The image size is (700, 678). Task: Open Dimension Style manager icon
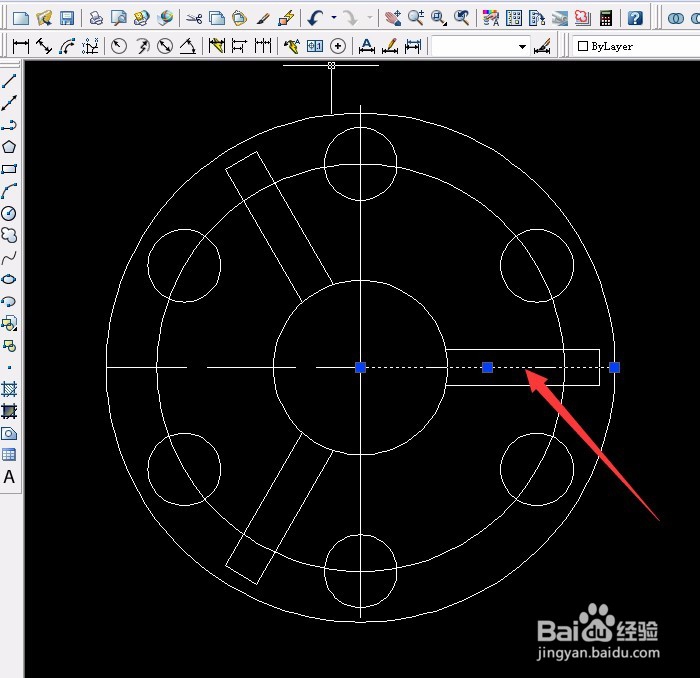click(542, 46)
